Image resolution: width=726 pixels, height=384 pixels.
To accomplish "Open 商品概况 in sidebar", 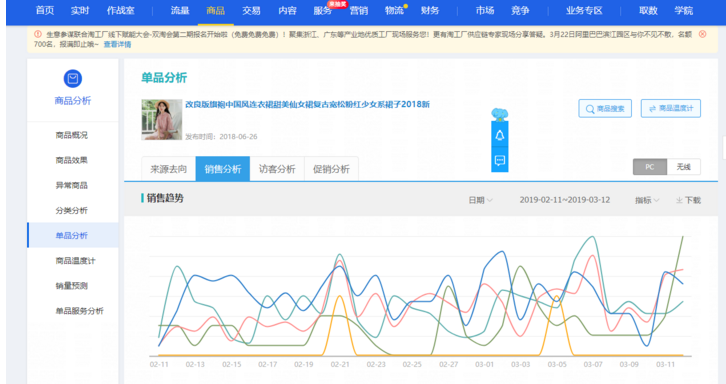I will coord(72,135).
